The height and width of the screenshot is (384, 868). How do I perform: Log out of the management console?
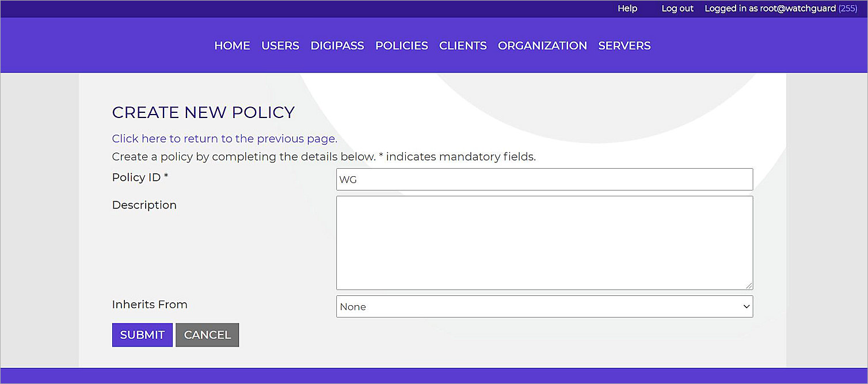(x=677, y=9)
